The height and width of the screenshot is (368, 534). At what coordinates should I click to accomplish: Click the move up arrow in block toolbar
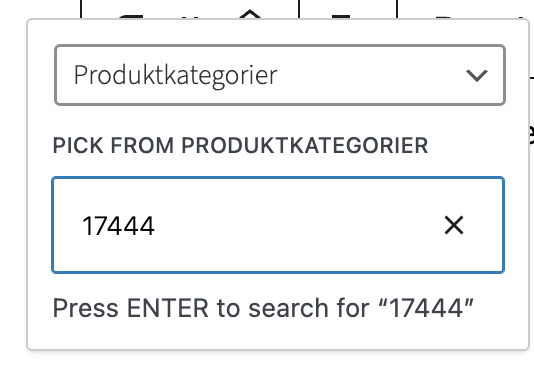click(250, 14)
